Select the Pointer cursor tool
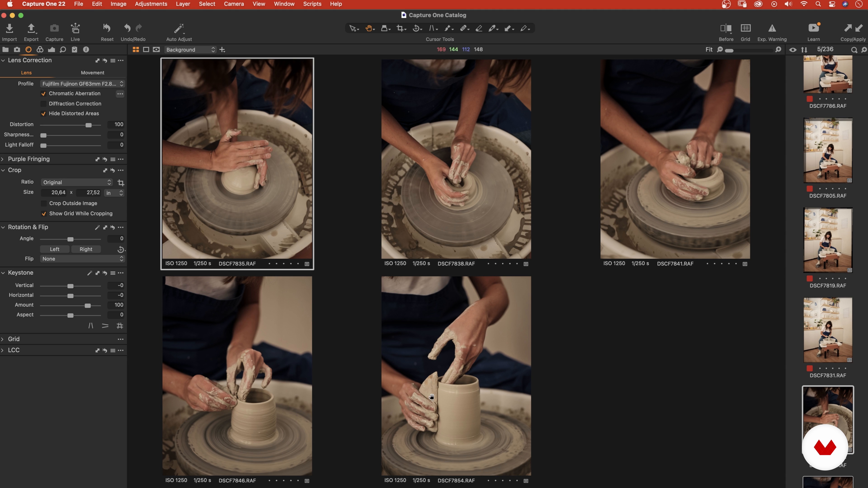The width and height of the screenshot is (868, 488). pyautogui.click(x=354, y=29)
